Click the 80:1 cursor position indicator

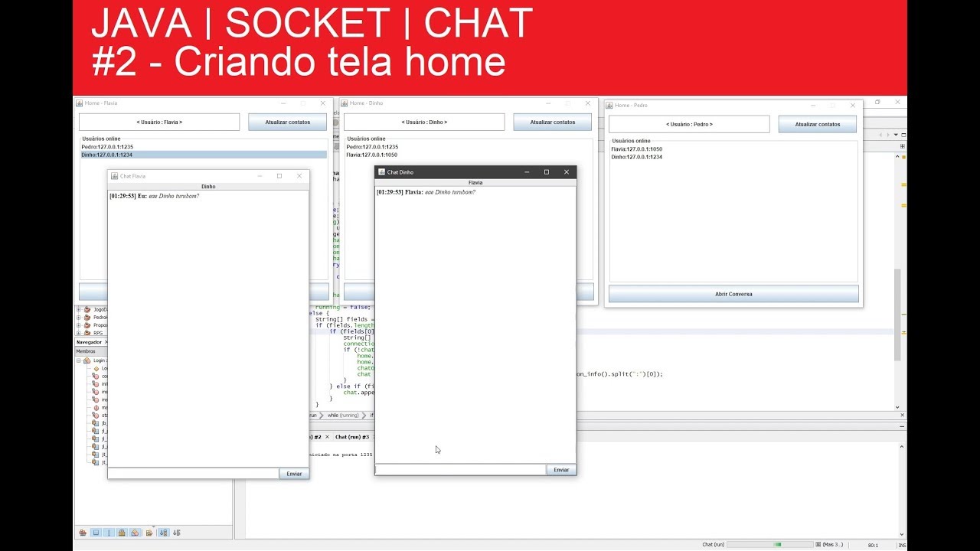(x=873, y=545)
